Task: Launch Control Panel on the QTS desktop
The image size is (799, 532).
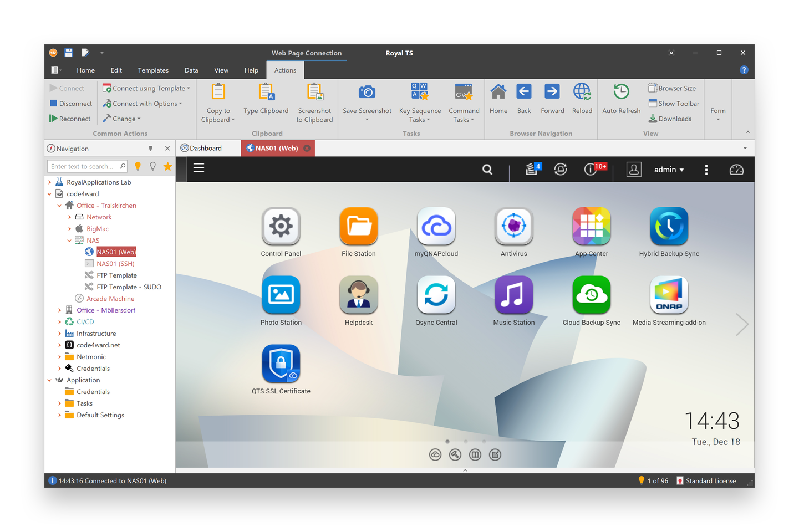Action: [x=281, y=226]
